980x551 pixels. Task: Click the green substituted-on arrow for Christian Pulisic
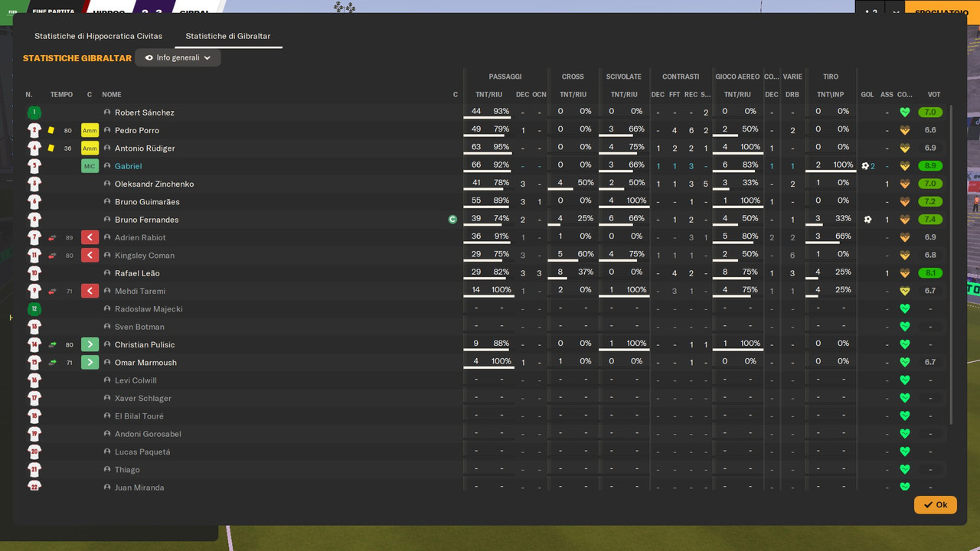[90, 344]
